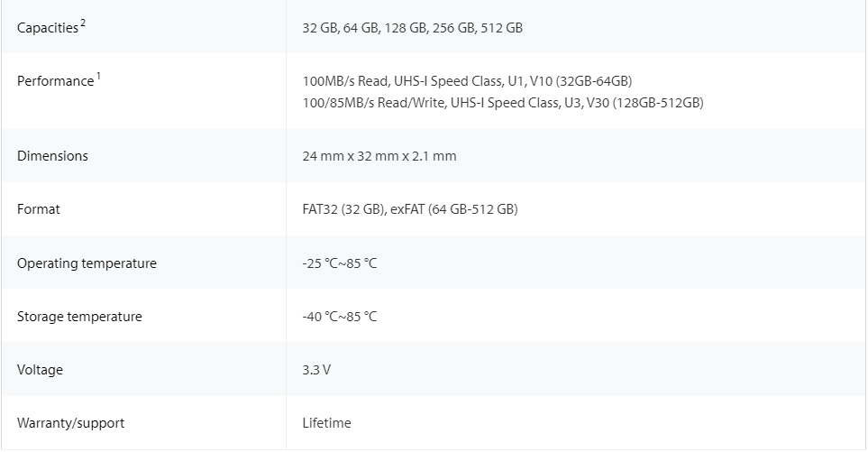The height and width of the screenshot is (452, 868).
Task: Click the 3.3 V voltage value
Action: point(316,370)
